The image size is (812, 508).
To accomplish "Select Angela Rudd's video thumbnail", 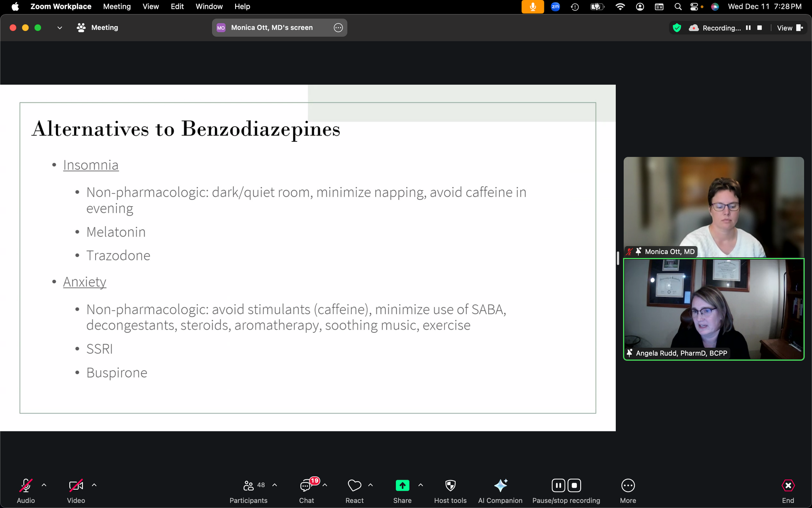I will tap(713, 309).
